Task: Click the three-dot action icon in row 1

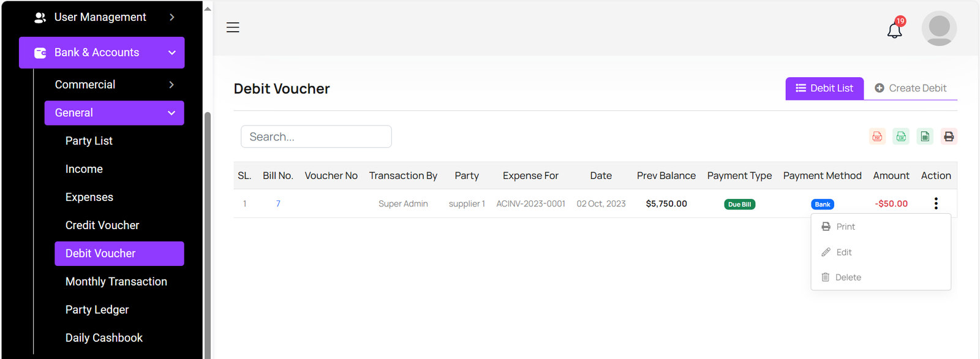Action: pos(936,203)
